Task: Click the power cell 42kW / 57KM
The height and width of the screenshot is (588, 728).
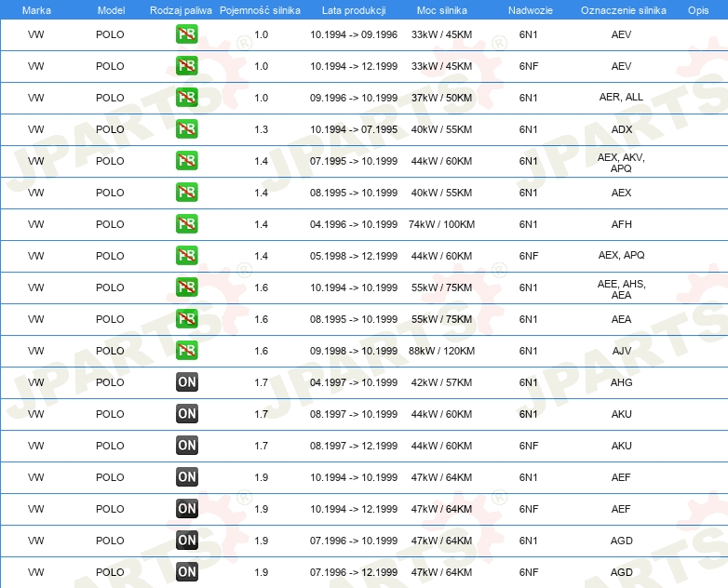Action: (x=441, y=382)
